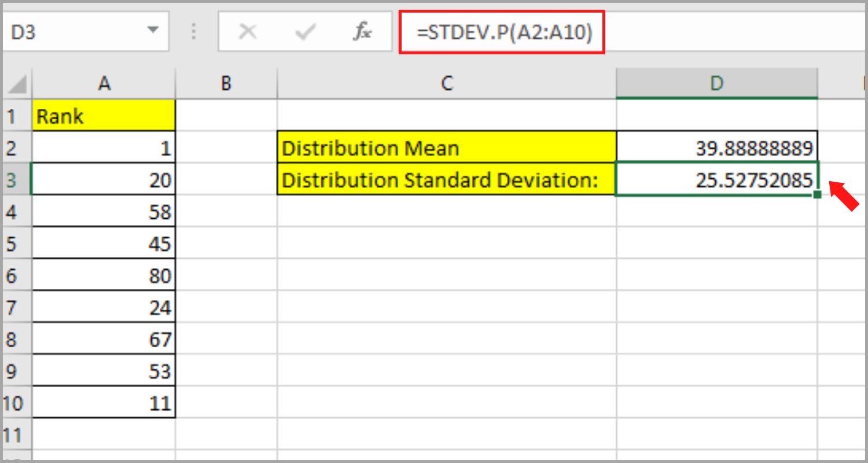Click the Name Box showing D3

(75, 32)
